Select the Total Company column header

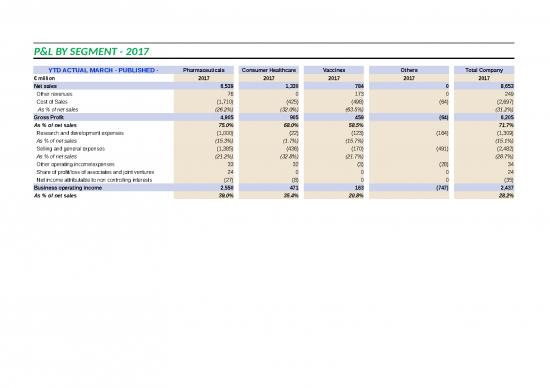click(x=484, y=70)
